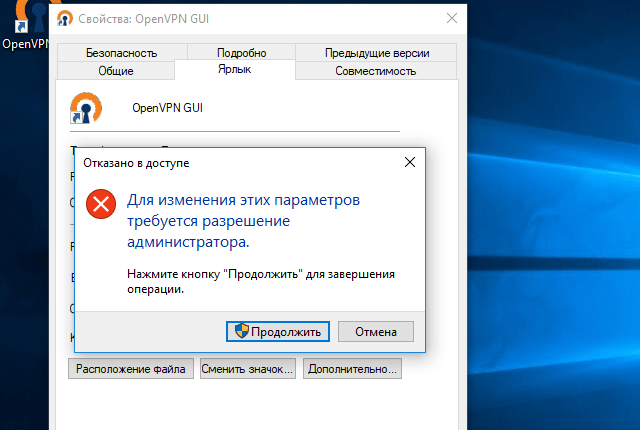Click Отмена in the access denied dialog

click(x=376, y=331)
